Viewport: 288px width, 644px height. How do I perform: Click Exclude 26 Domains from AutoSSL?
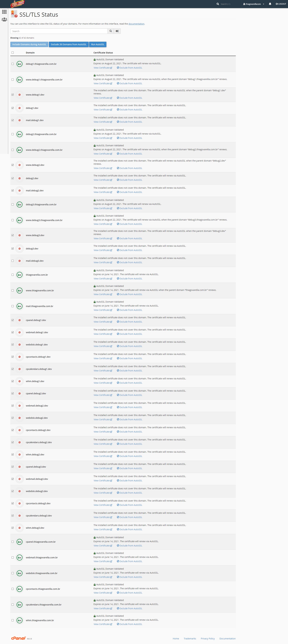click(x=69, y=44)
